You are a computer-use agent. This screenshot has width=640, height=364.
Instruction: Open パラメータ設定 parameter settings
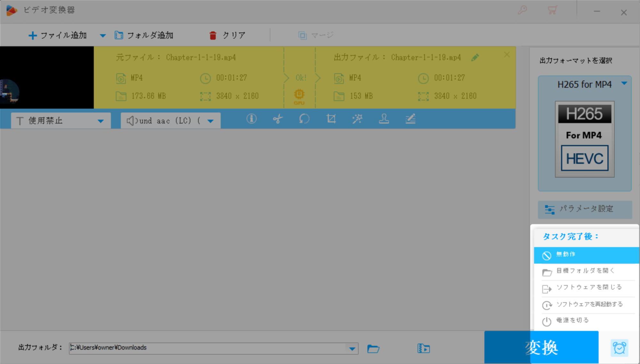pyautogui.click(x=585, y=209)
